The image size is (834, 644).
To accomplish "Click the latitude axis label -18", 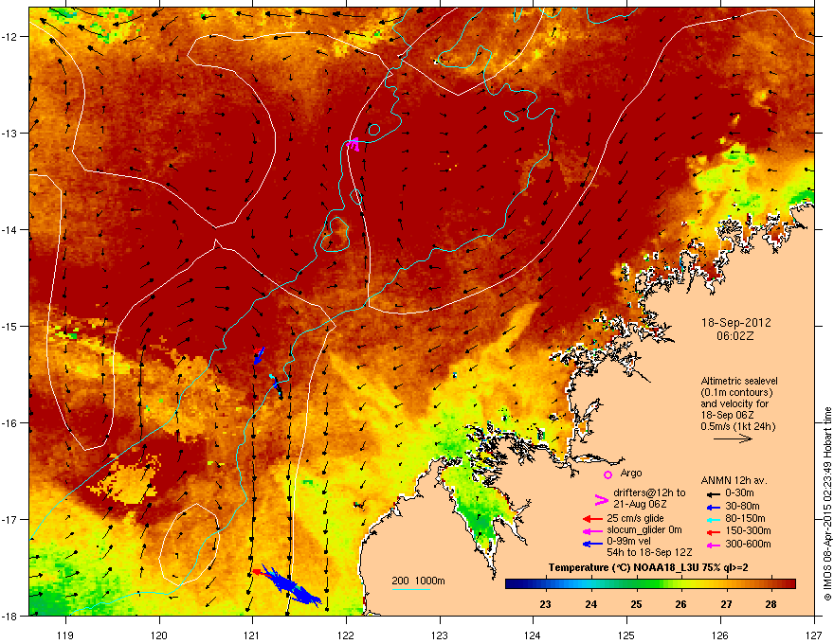I will (x=9, y=616).
